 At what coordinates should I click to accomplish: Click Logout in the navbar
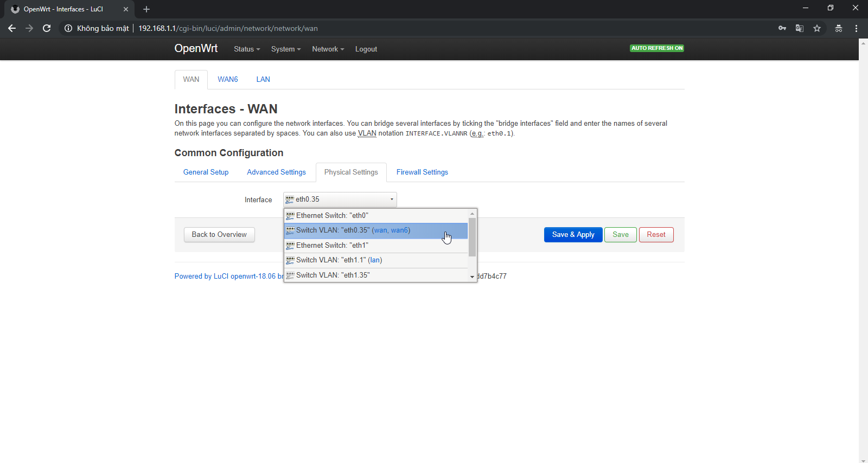(366, 49)
